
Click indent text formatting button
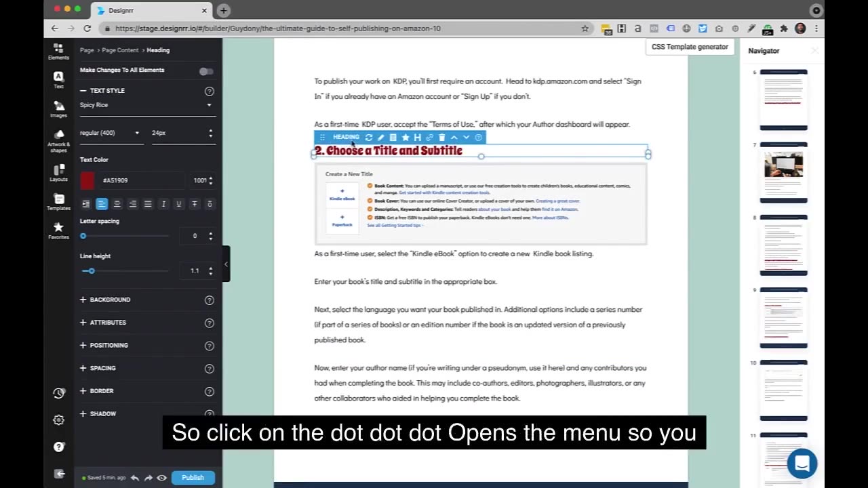86,204
